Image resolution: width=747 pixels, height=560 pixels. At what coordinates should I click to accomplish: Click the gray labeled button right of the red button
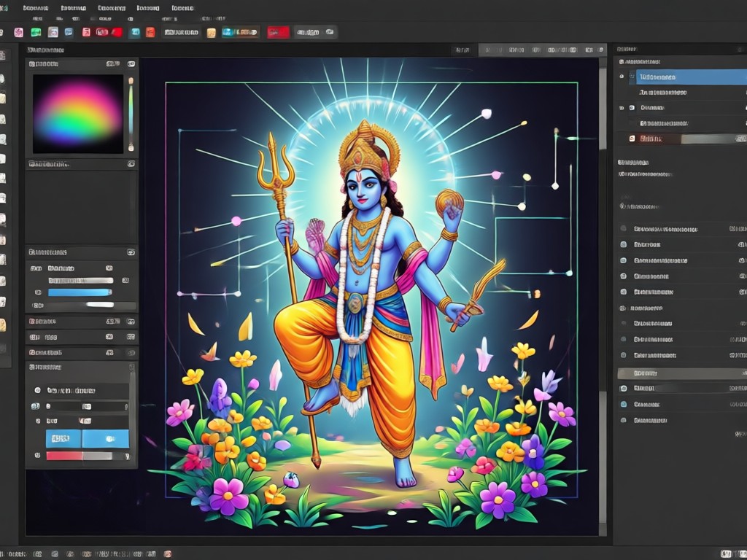point(308,32)
